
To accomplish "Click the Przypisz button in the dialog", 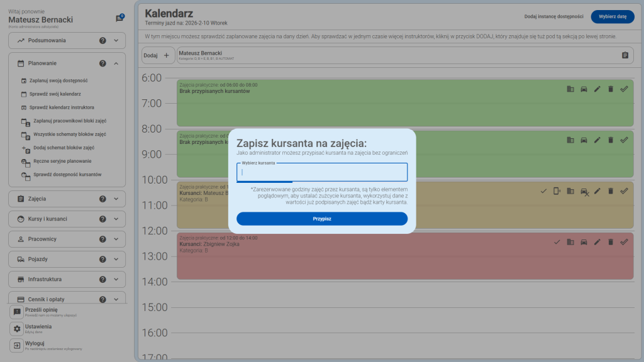I will pyautogui.click(x=321, y=219).
